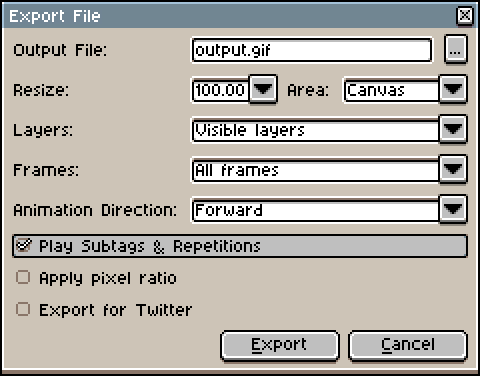
Task: Close the Export File dialog with X
Action: click(x=465, y=15)
